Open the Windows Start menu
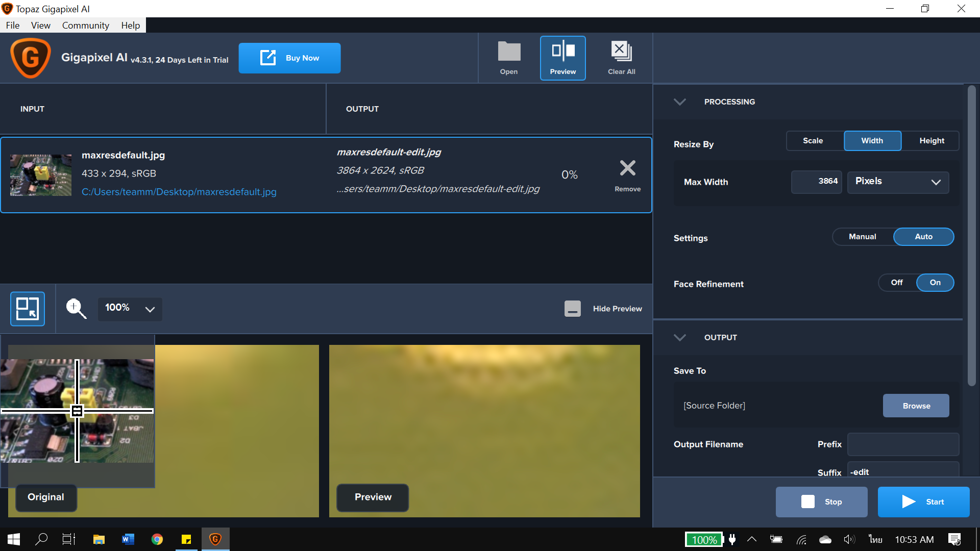This screenshot has height=551, width=980. click(14, 539)
